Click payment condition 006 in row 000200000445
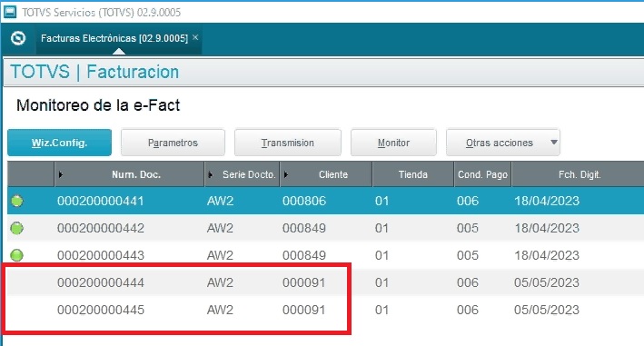This screenshot has height=346, width=644. pyautogui.click(x=468, y=310)
